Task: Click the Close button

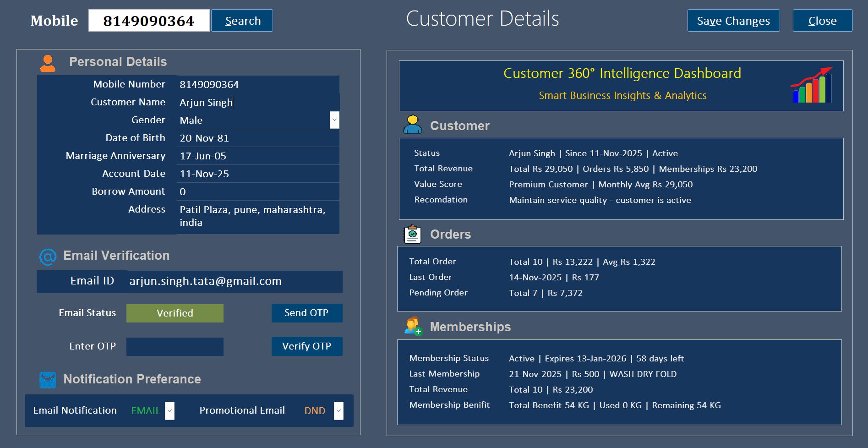Action: click(822, 20)
